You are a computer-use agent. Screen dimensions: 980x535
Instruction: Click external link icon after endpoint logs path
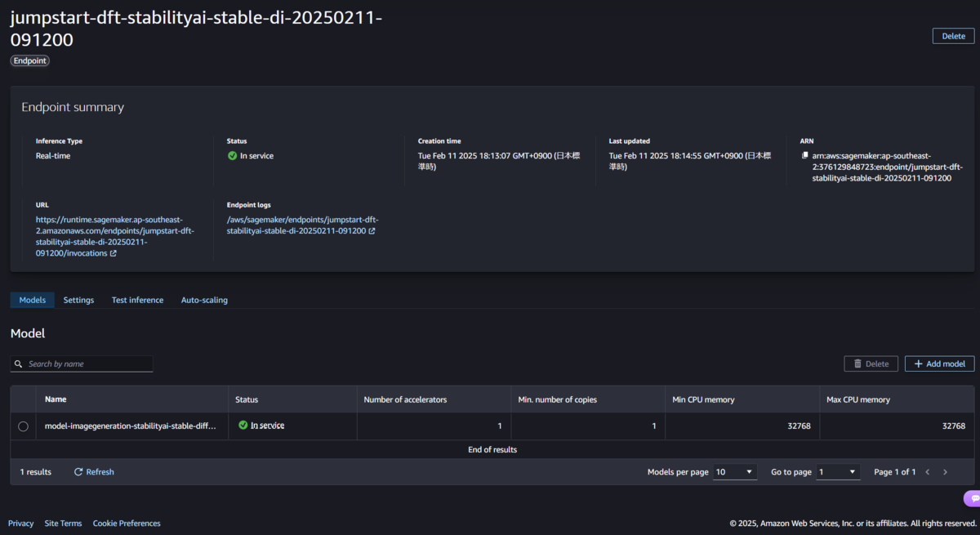pos(372,231)
